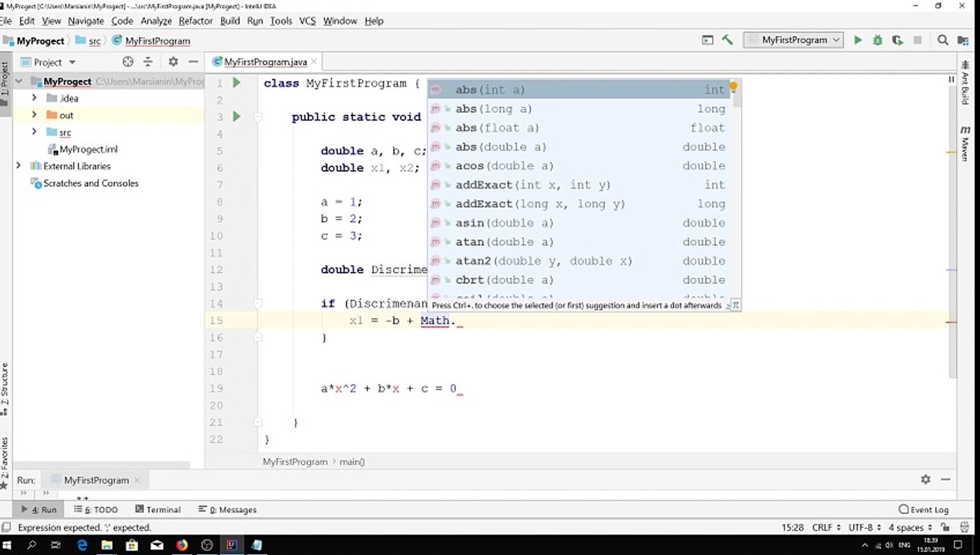980x555 pixels.
Task: Expand External Libraries node
Action: (18, 166)
